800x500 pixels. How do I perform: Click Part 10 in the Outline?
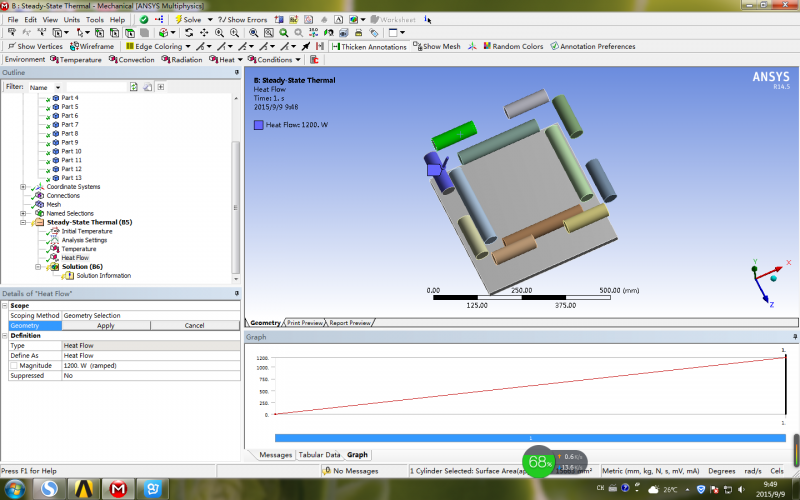71,151
